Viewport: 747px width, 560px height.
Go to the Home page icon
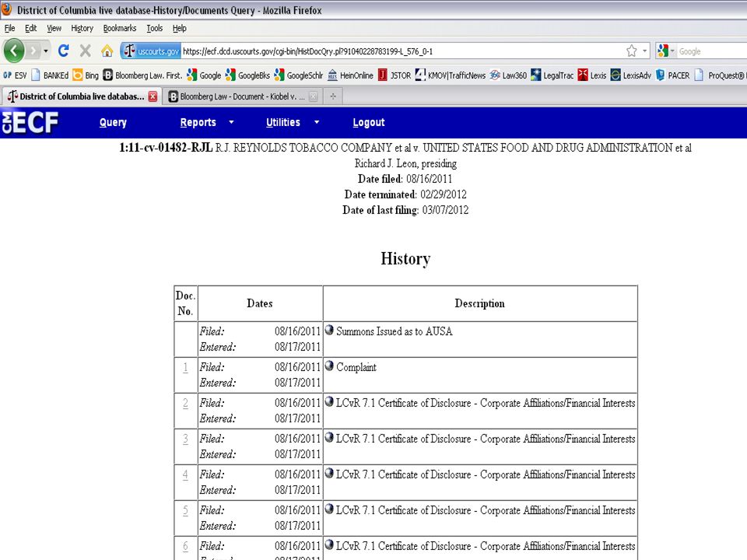click(107, 51)
